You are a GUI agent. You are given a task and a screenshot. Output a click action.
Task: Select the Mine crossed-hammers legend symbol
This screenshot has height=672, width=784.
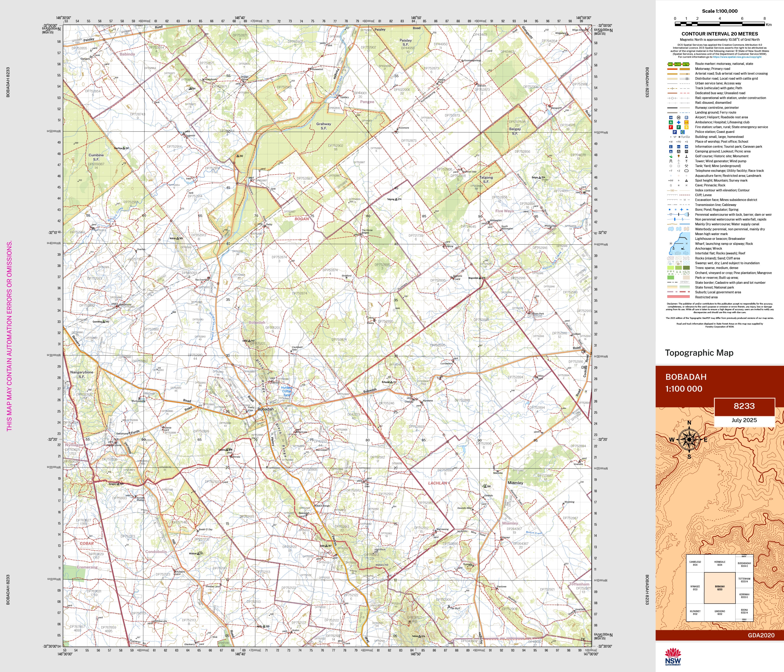(686, 166)
